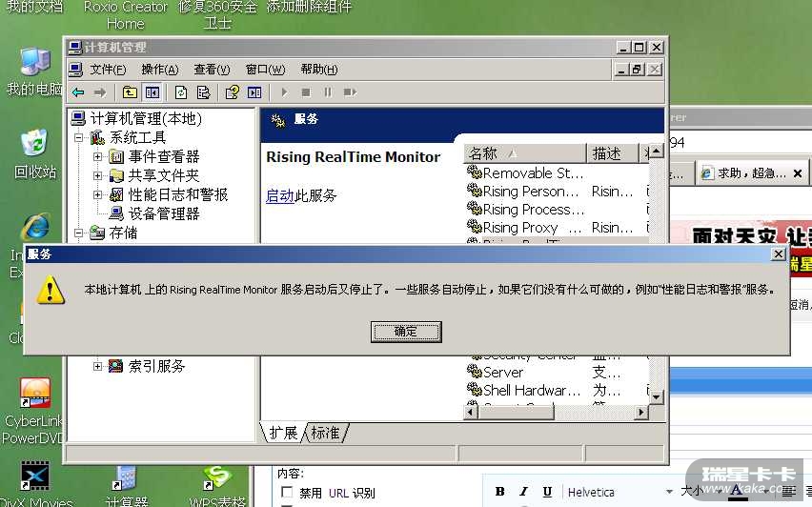Switch to the 扩展 tab
The width and height of the screenshot is (812, 507).
283,433
